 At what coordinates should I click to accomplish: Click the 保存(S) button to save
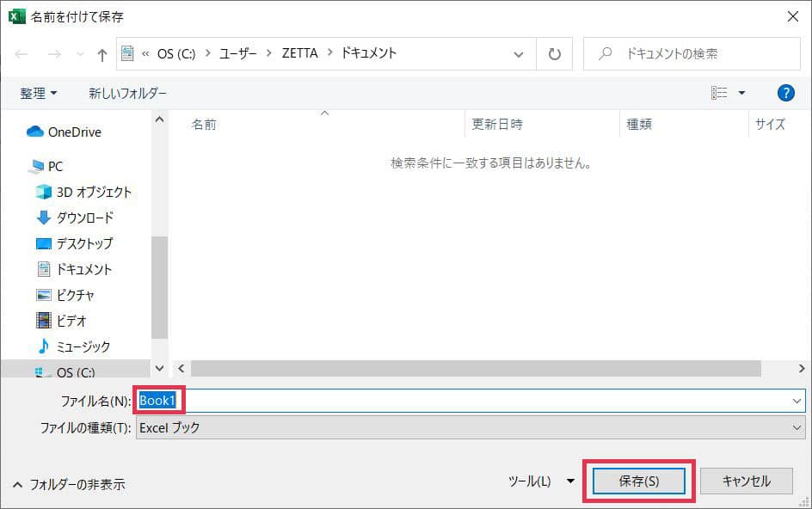(637, 481)
